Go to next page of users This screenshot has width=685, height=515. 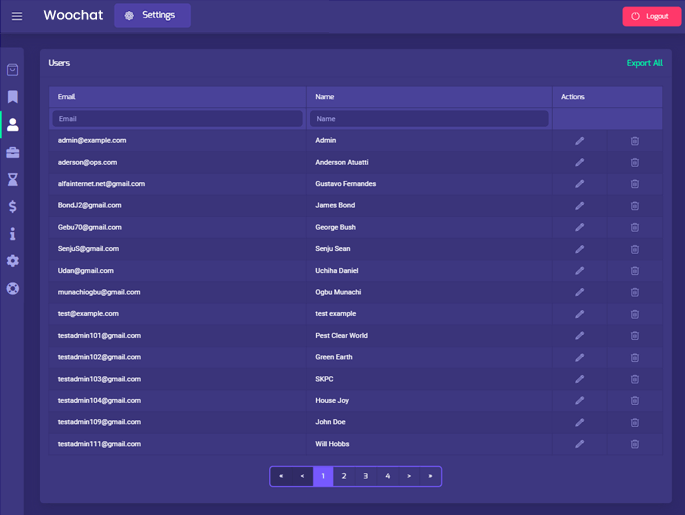409,476
